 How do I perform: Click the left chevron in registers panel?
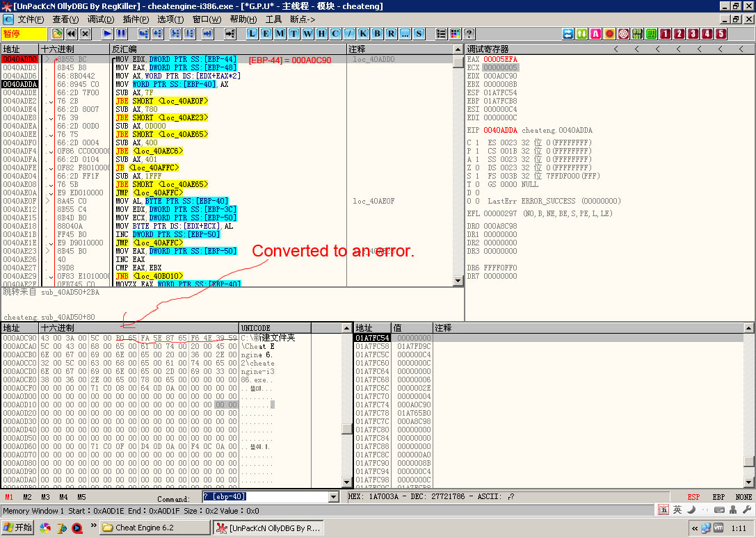615,49
